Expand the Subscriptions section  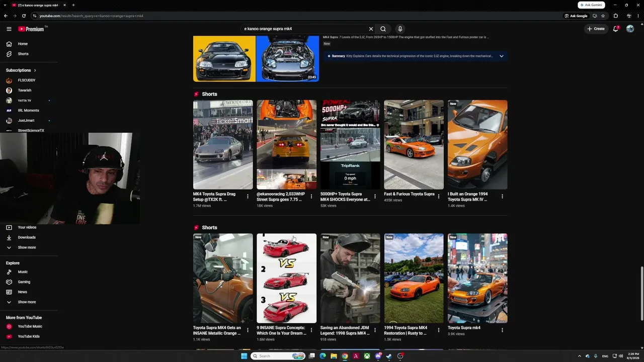point(21,70)
